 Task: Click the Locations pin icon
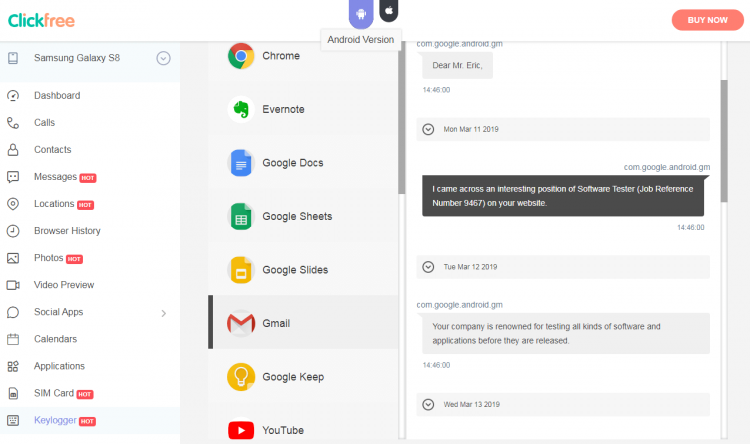coord(13,204)
